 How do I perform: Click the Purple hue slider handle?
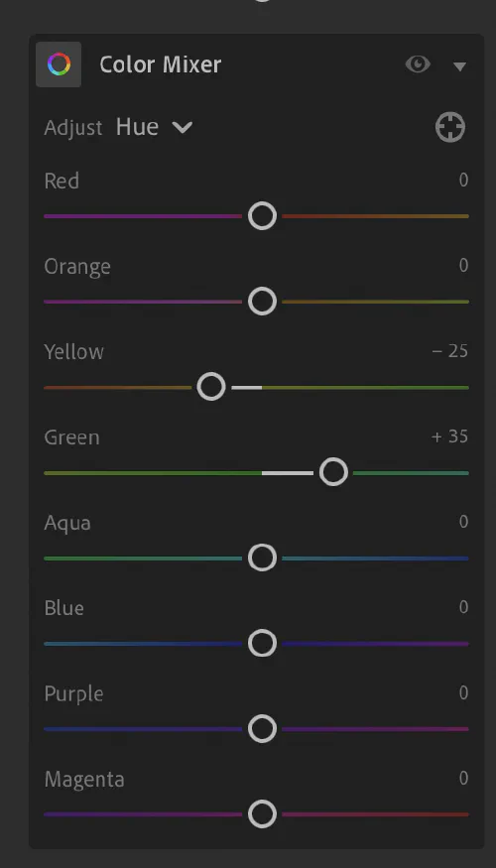pos(263,729)
